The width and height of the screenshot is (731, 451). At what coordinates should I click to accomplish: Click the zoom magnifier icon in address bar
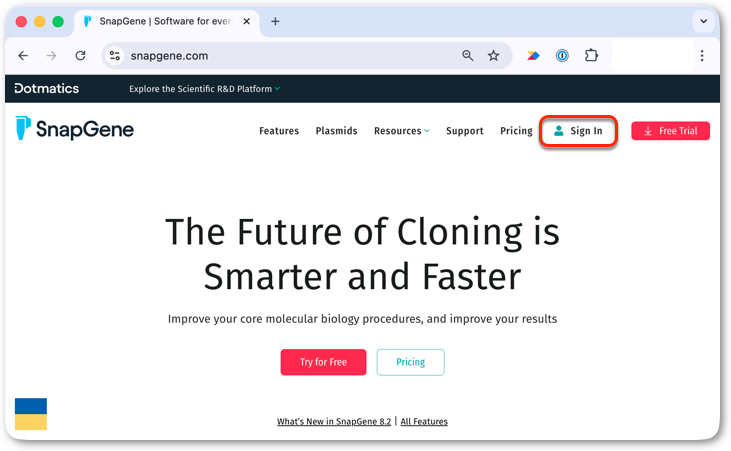pyautogui.click(x=468, y=56)
